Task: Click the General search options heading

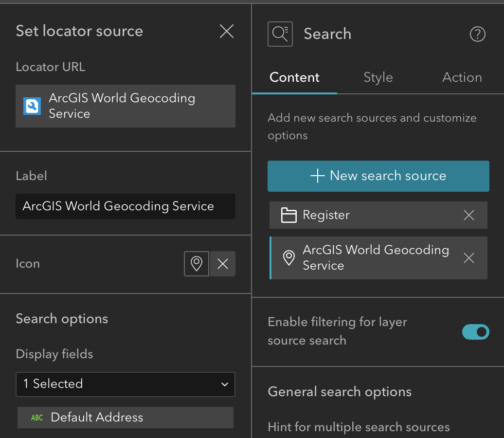Action: click(x=340, y=392)
